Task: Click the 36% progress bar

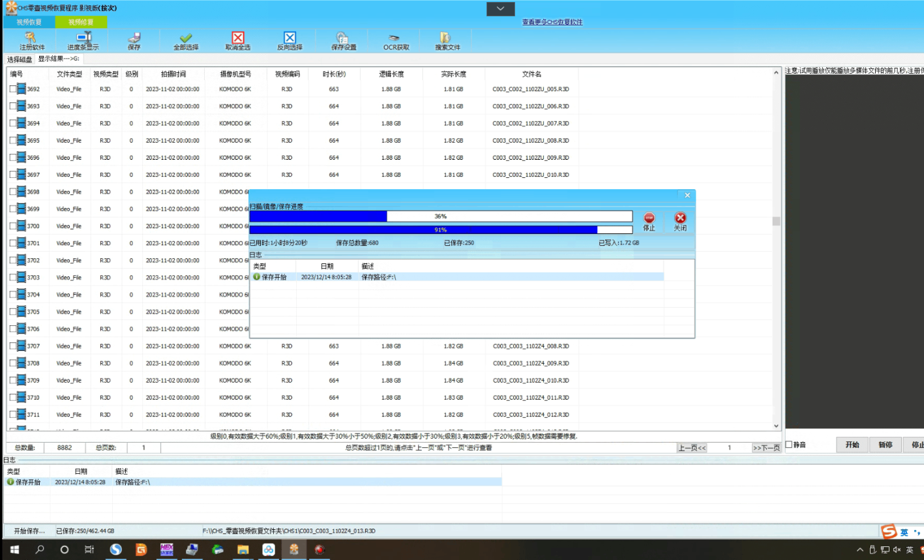Action: [x=441, y=216]
